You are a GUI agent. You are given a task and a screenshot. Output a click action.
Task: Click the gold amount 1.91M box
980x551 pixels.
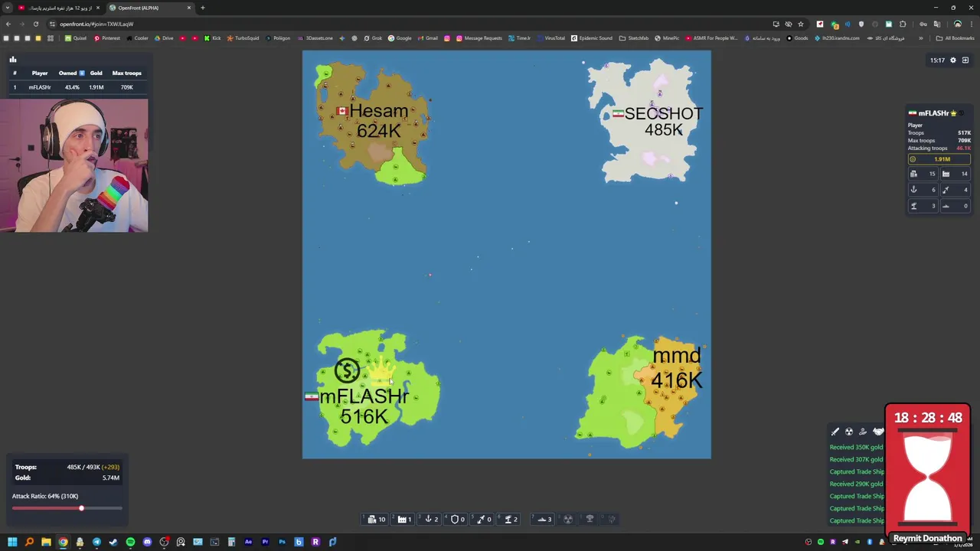[939, 159]
